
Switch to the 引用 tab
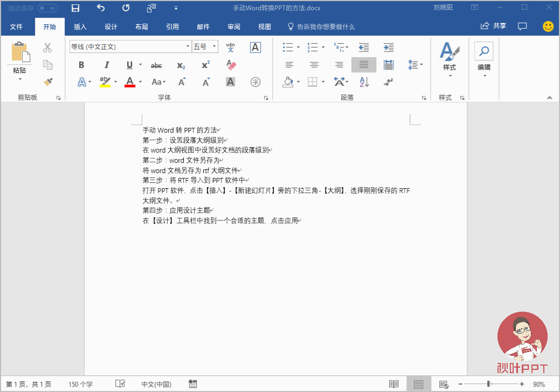tap(172, 27)
